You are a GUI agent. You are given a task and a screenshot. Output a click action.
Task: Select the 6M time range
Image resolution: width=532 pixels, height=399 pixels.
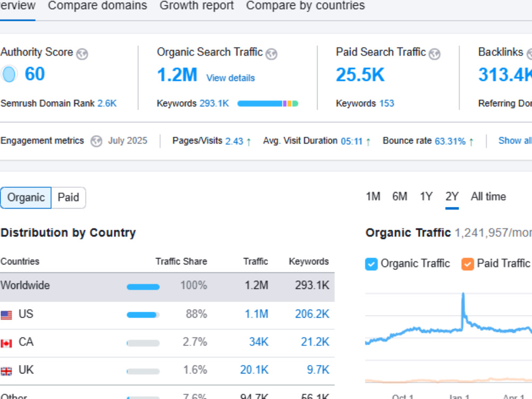[x=400, y=196]
